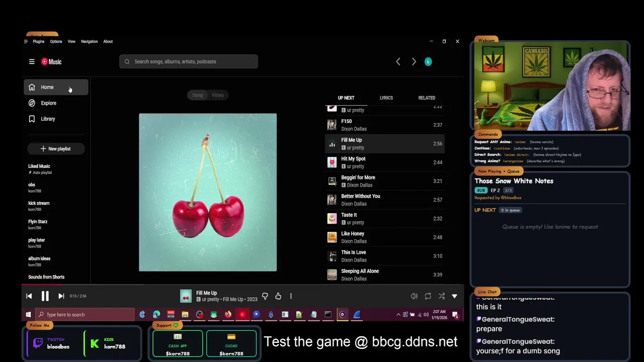Open the Plugins menu
This screenshot has height=362, width=644.
39,42
